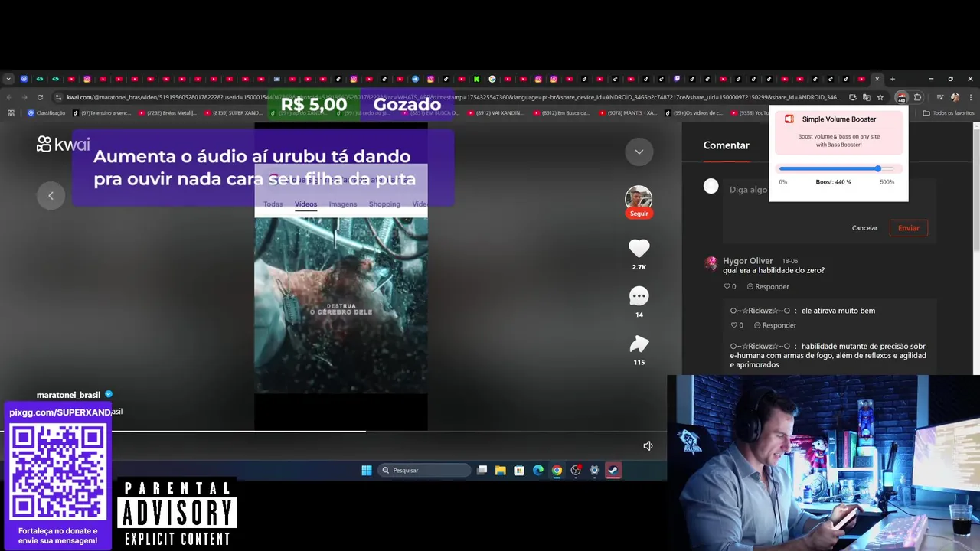
Task: Open Steam from the taskbar
Action: click(613, 471)
